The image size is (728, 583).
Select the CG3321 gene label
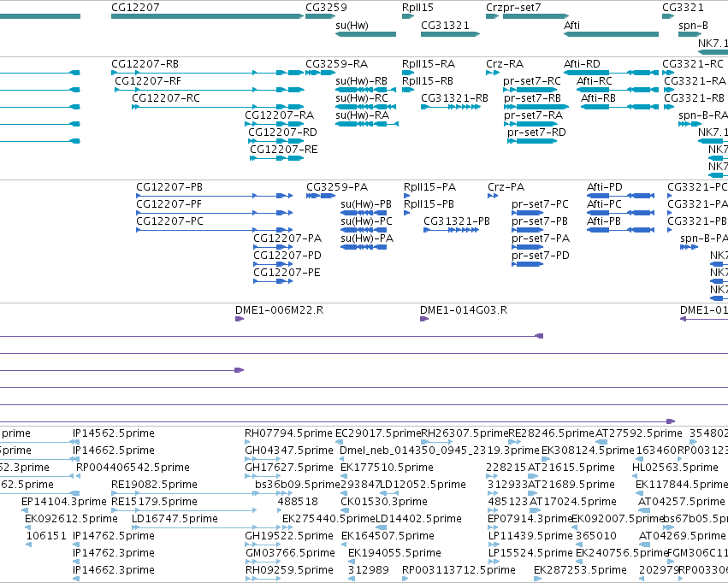tap(683, 8)
